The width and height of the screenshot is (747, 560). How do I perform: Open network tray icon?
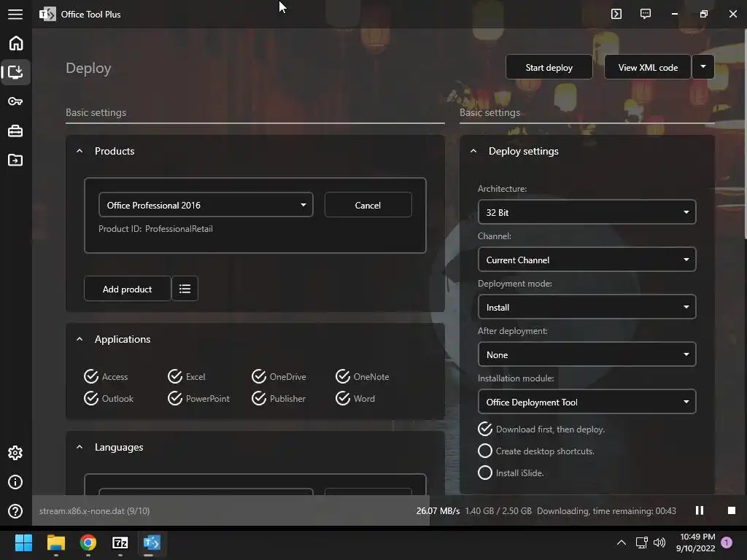[642, 542]
